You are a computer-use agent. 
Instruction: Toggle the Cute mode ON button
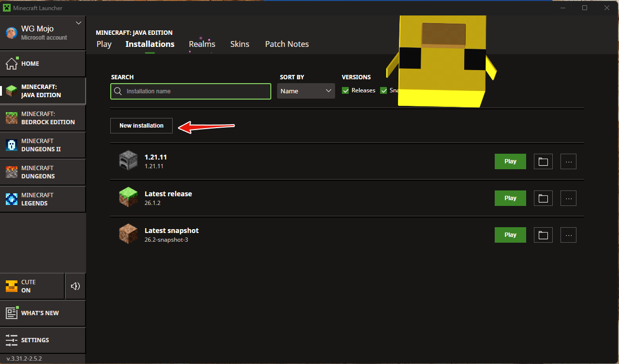coord(32,286)
